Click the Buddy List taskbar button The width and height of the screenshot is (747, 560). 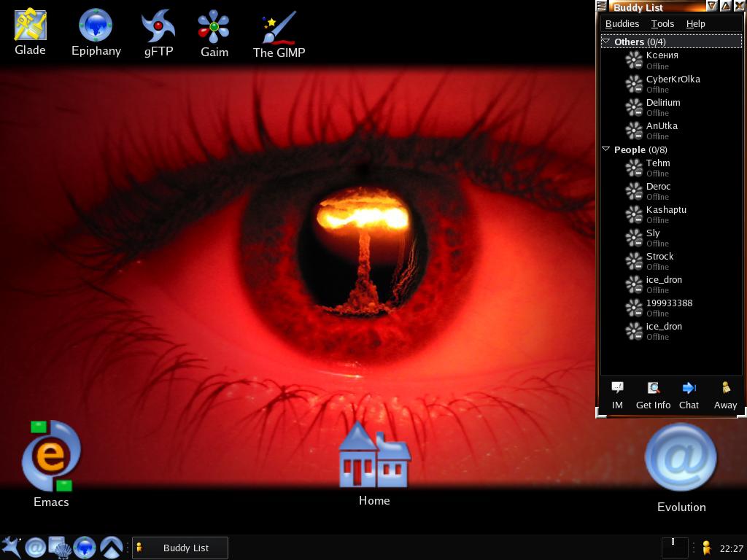(180, 548)
